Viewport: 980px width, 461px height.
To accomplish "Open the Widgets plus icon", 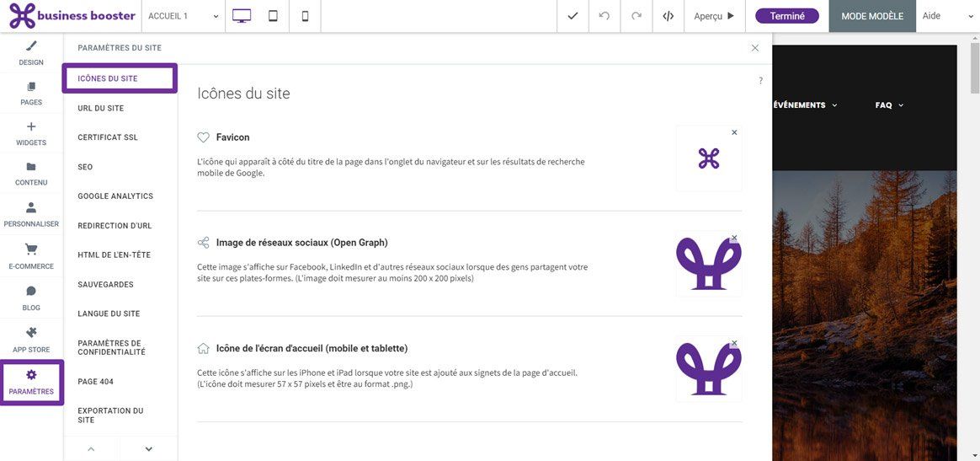I will (31, 126).
